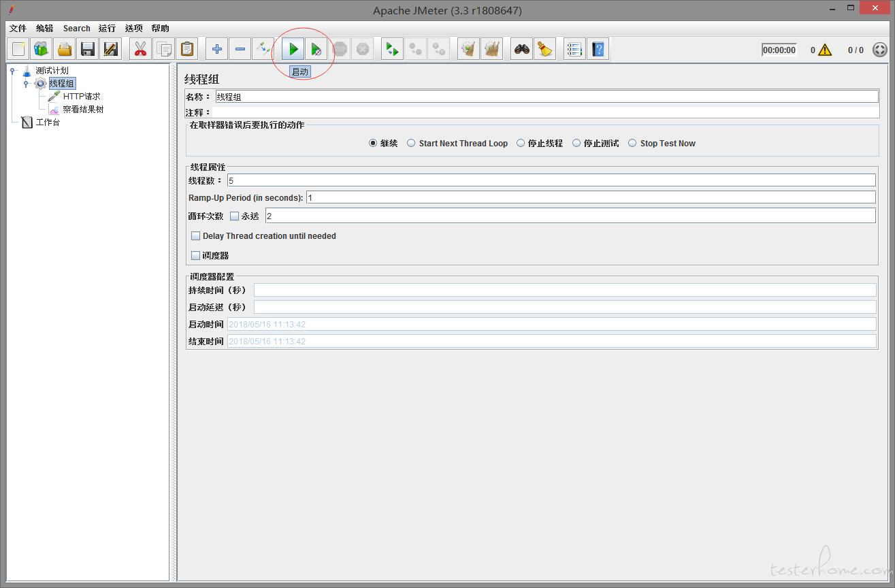Click Remote Stop All icon

416,49
